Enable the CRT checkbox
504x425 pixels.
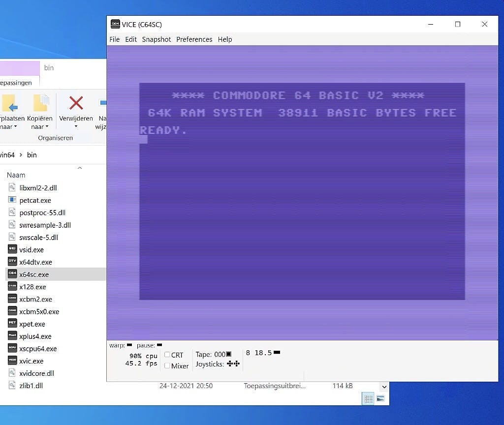pos(167,355)
